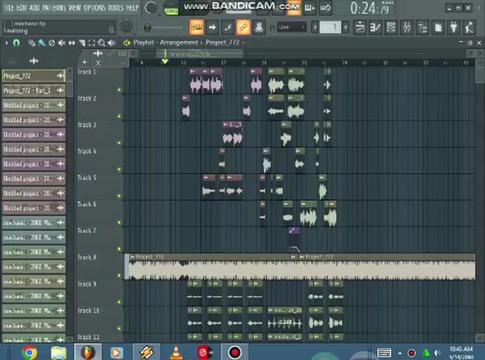Select the playlist Zoom tool
The image size is (485, 360).
(x=102, y=43)
